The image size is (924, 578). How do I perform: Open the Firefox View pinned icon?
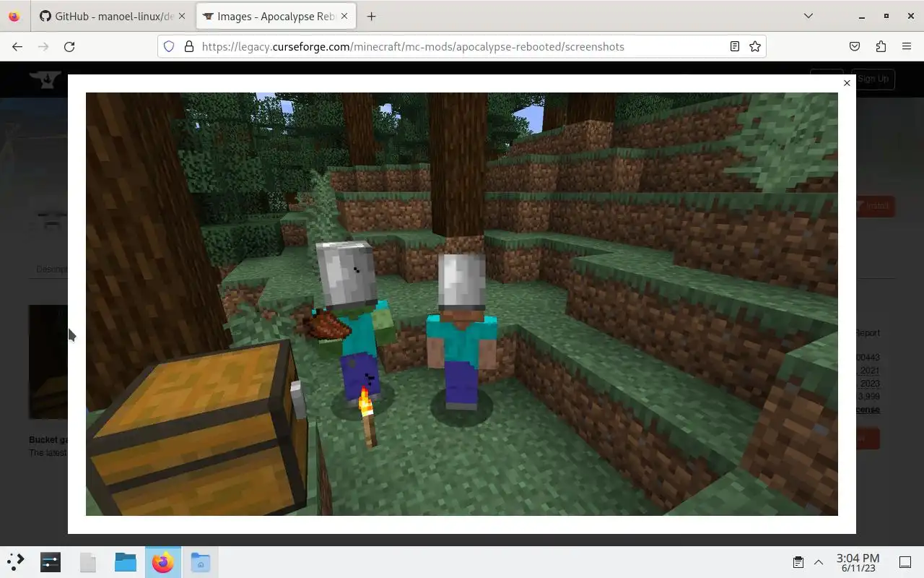[x=14, y=16]
